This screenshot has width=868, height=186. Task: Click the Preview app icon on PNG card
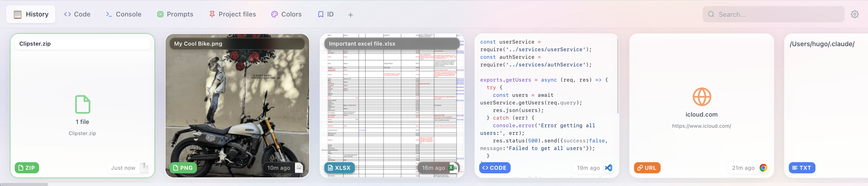coord(299,168)
